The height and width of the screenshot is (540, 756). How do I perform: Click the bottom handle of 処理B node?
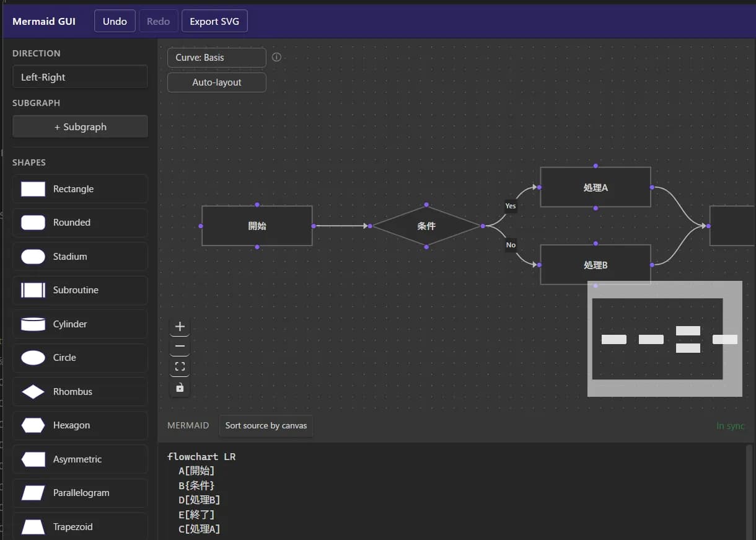pos(596,286)
